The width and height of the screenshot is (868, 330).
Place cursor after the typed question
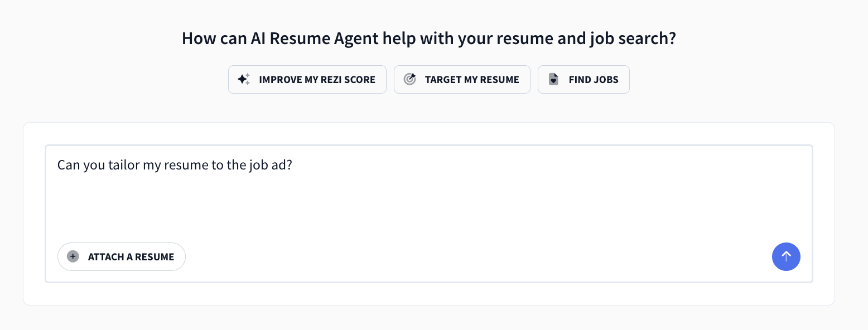(x=292, y=165)
